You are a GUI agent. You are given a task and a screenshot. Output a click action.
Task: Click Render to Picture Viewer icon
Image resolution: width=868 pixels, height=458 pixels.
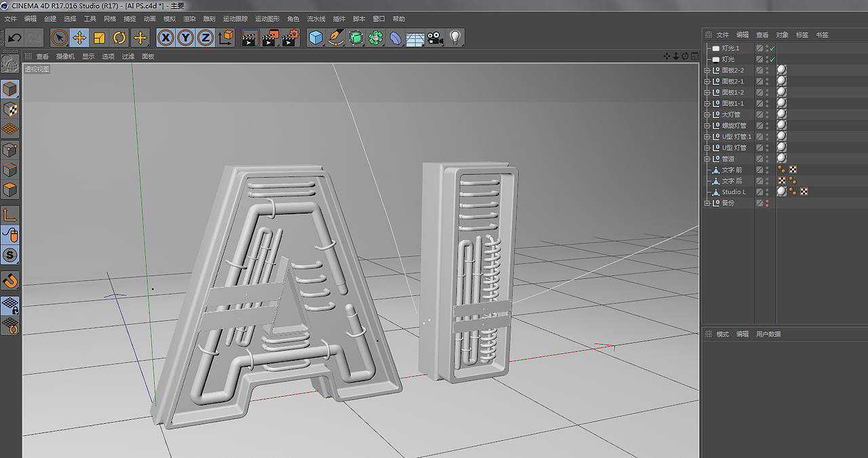pyautogui.click(x=270, y=38)
